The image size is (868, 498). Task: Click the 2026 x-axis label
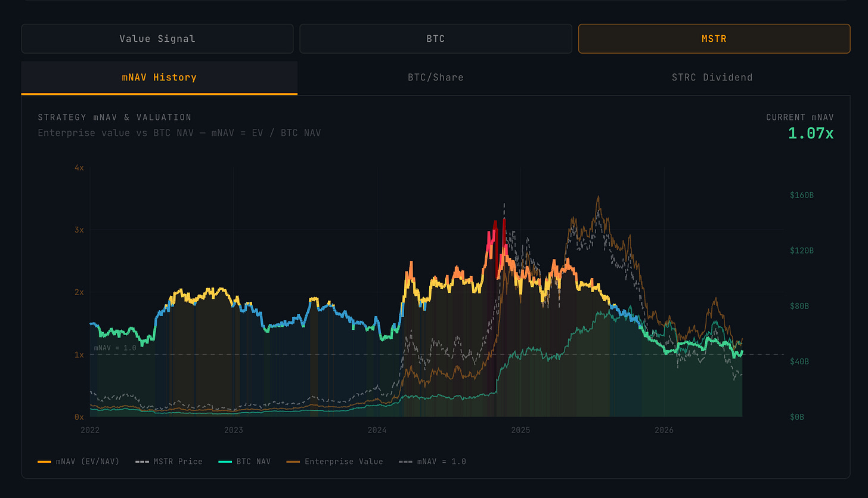664,429
